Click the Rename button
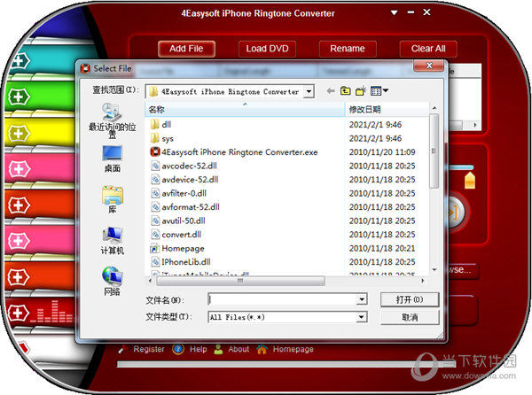This screenshot has width=532, height=395. (348, 49)
